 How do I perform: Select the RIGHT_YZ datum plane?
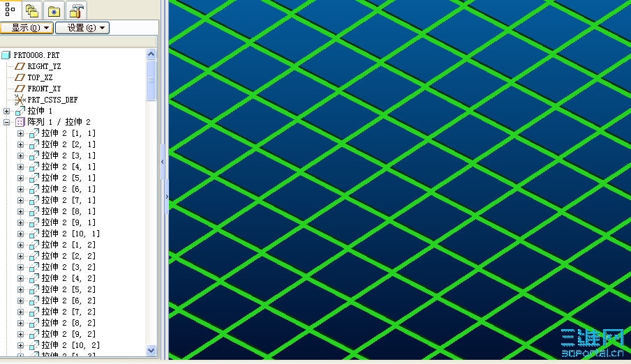[x=44, y=66]
